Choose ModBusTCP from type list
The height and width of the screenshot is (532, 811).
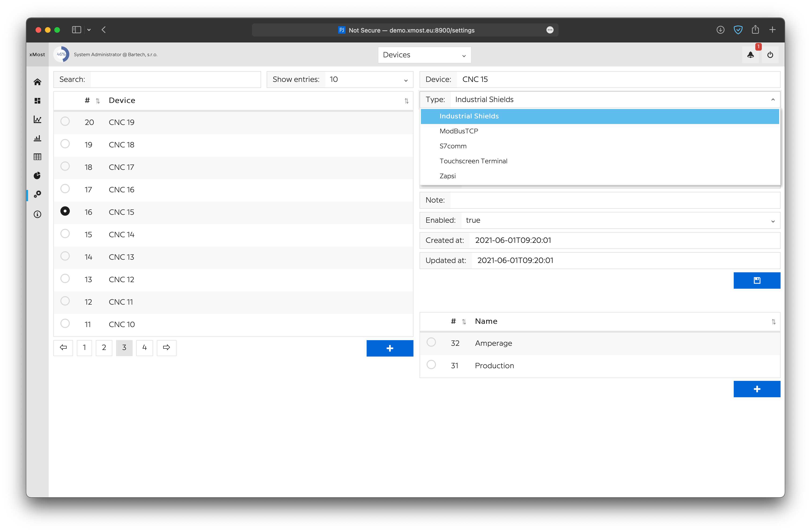459,131
